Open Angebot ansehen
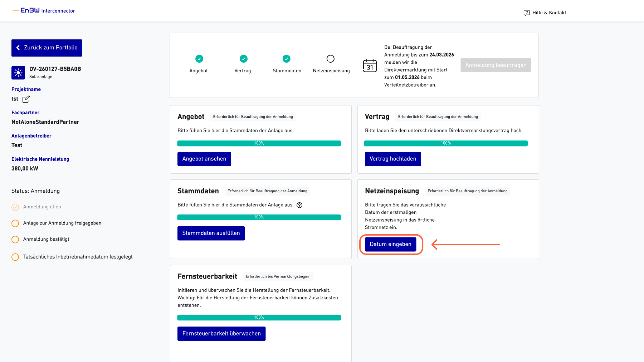The width and height of the screenshot is (644, 362). [204, 159]
